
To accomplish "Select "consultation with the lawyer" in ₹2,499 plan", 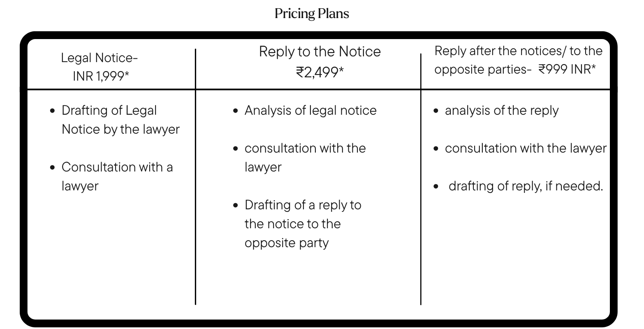I will pos(305,158).
